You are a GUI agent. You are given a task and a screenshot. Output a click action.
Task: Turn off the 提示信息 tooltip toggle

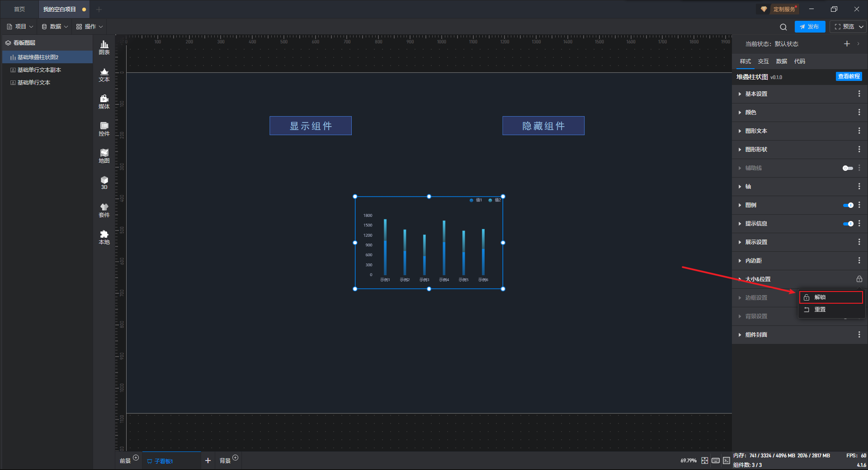click(x=848, y=224)
